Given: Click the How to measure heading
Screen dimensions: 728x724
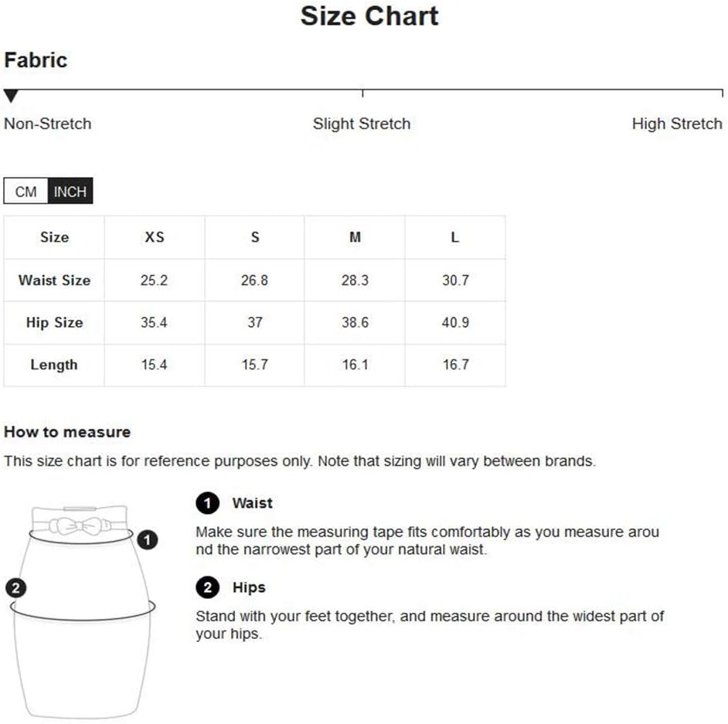Looking at the screenshot, I should (x=67, y=432).
